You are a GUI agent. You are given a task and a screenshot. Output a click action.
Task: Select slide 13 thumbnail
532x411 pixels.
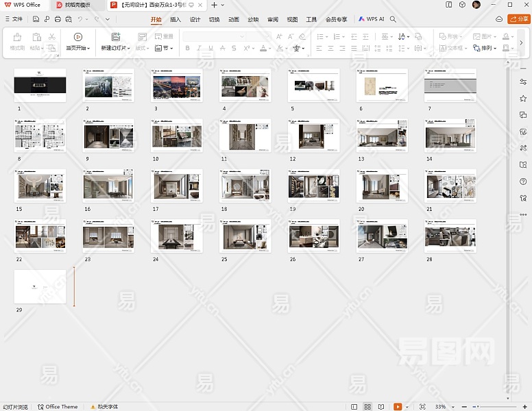[382, 136]
